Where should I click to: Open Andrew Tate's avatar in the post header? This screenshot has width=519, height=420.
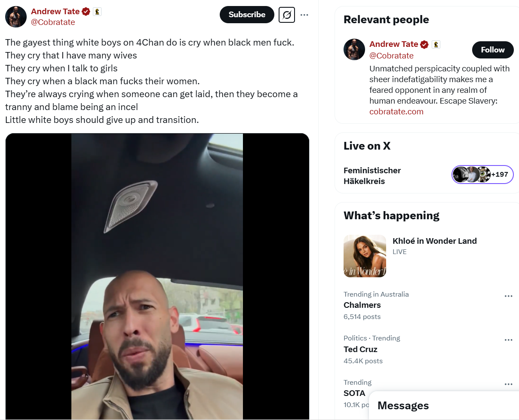pos(16,17)
